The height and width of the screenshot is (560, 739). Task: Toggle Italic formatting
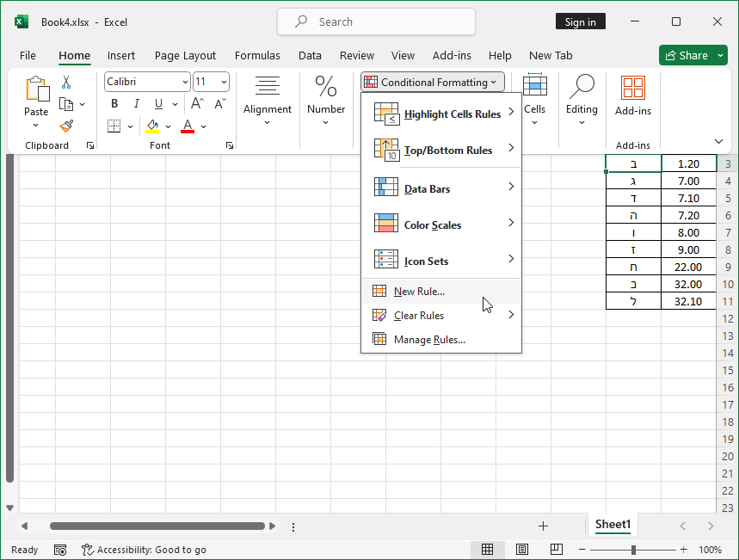coord(136,104)
